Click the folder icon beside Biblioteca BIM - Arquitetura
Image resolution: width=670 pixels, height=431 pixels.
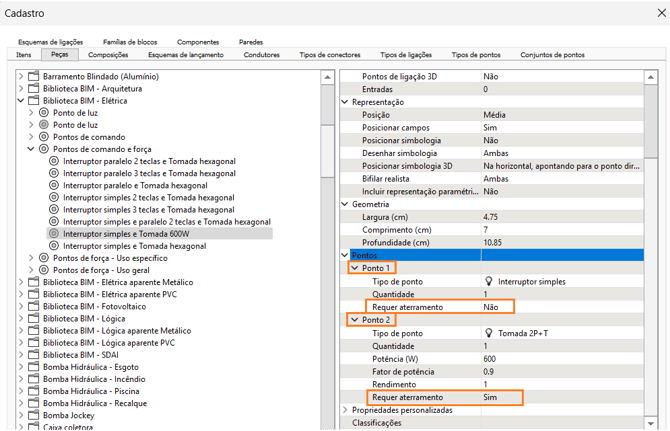pyautogui.click(x=33, y=89)
